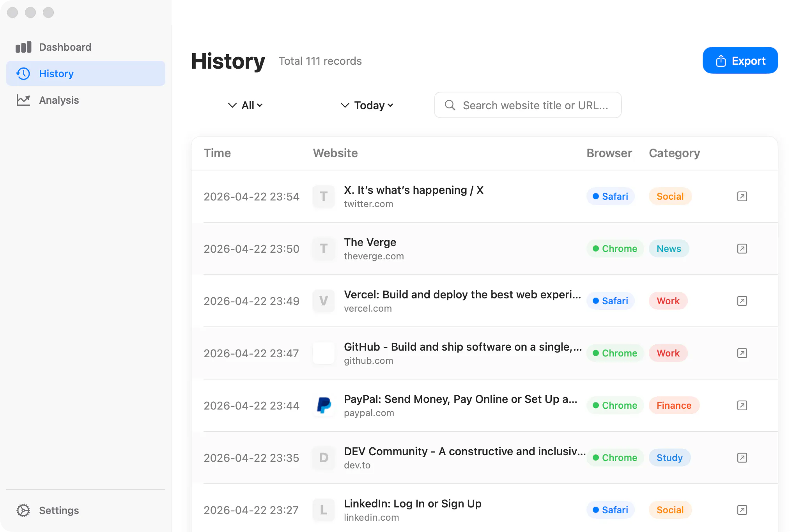The image size is (797, 532).
Task: Open the Dashboard bar chart icon
Action: (x=23, y=47)
